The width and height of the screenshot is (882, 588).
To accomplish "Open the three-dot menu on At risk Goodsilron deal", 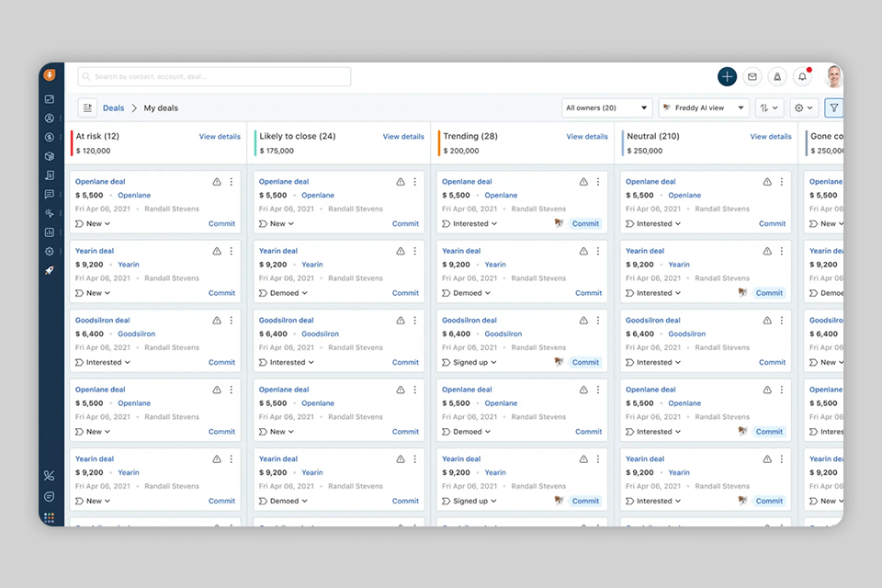I will (232, 320).
